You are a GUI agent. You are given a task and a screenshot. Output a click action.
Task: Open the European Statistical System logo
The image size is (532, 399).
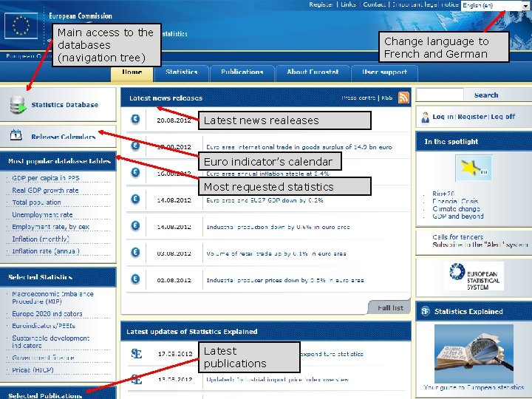[474, 276]
